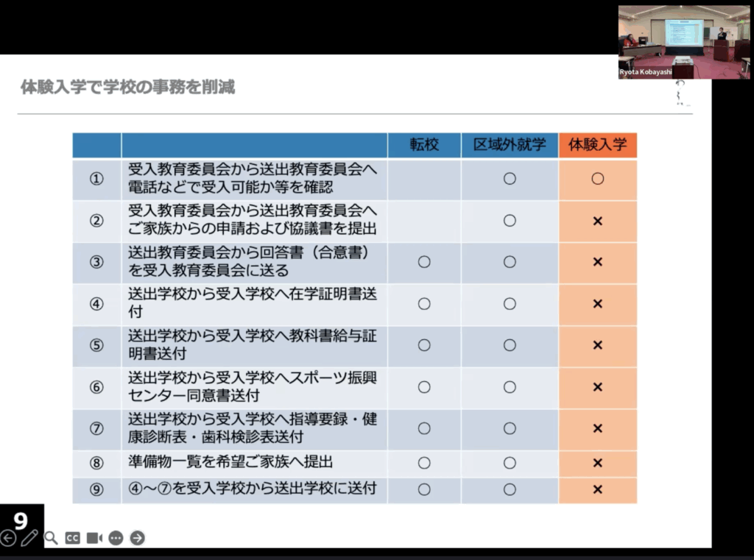Click the slide title 体験入学で学校の事務を削減

click(128, 88)
